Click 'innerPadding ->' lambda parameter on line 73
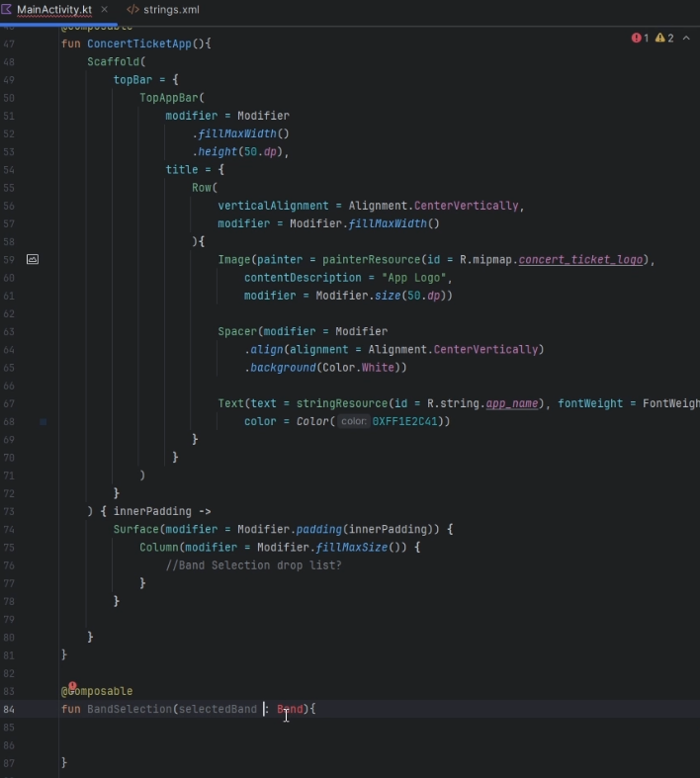Screen dimensions: 700x778 pyautogui.click(x=162, y=511)
